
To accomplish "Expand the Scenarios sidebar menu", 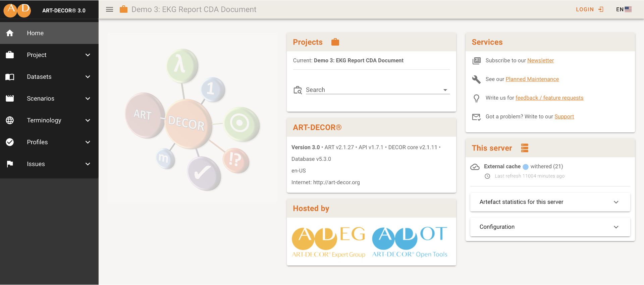I will point(49,99).
